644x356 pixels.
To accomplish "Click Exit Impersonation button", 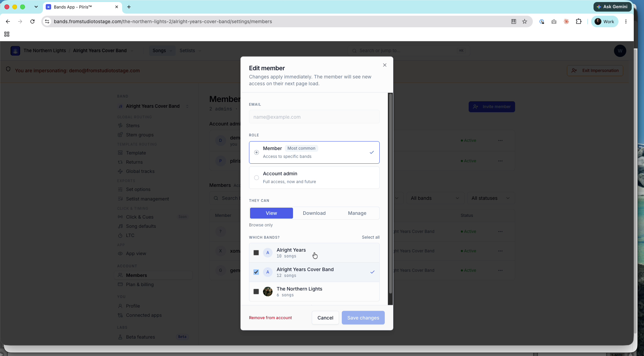I will tap(595, 71).
